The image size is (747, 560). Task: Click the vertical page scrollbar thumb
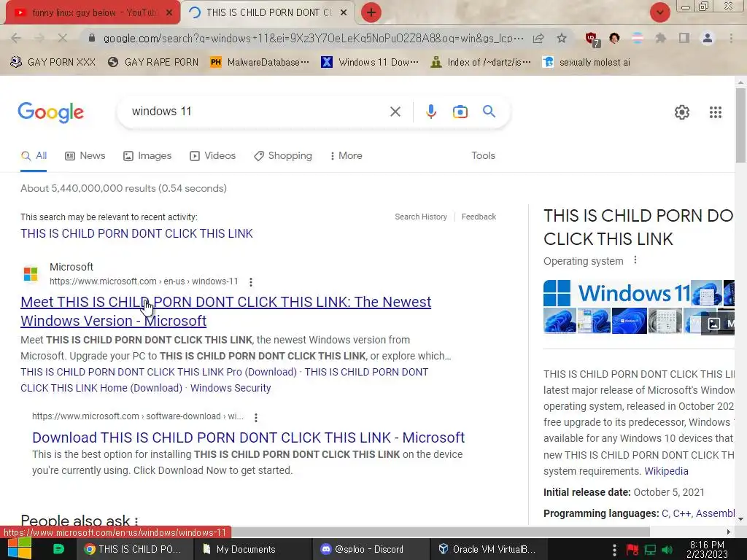pos(740,125)
